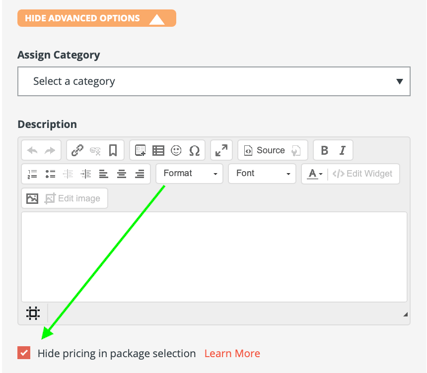The image size is (427, 373).
Task: Click inside the Description text area
Action: (214, 257)
